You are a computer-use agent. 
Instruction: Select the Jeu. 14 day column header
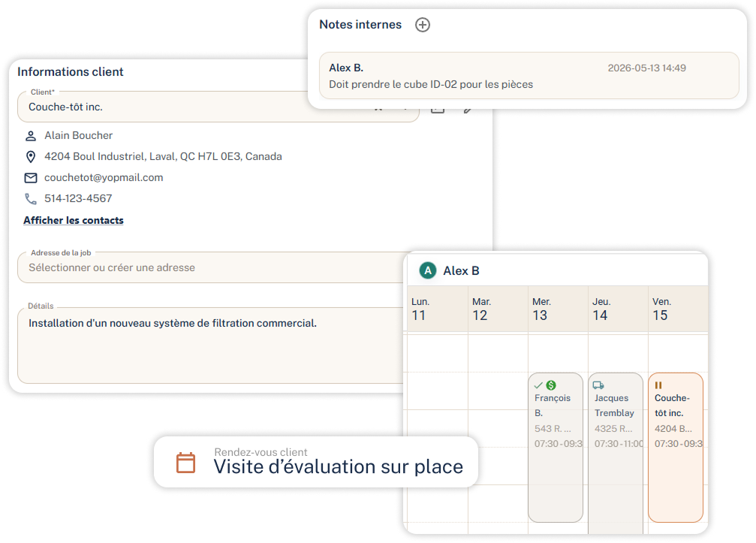(x=618, y=309)
